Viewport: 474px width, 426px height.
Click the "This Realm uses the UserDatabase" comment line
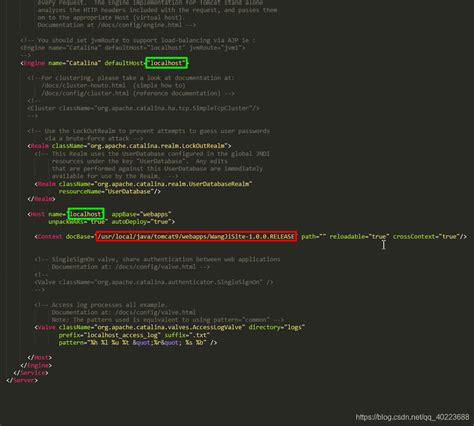click(152, 154)
